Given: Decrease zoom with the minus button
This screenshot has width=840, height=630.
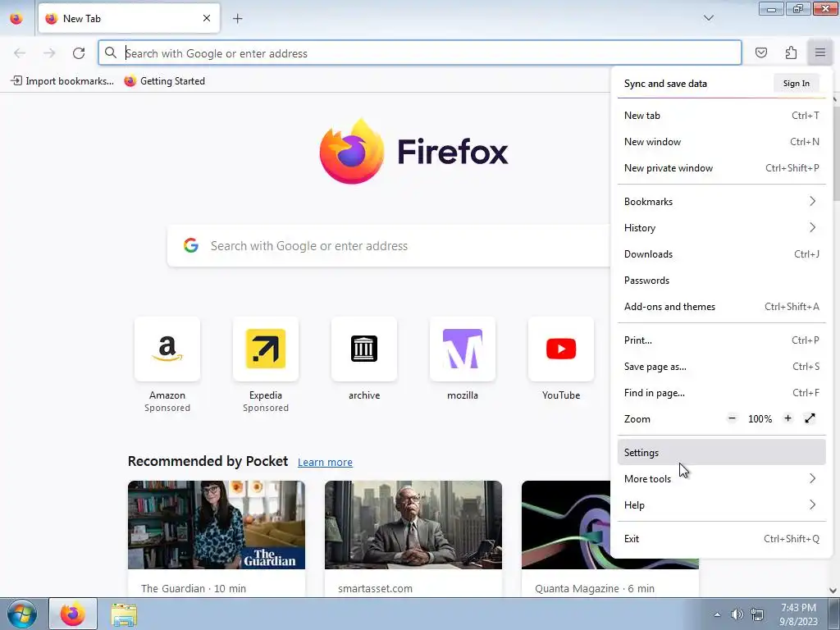Looking at the screenshot, I should pyautogui.click(x=732, y=418).
